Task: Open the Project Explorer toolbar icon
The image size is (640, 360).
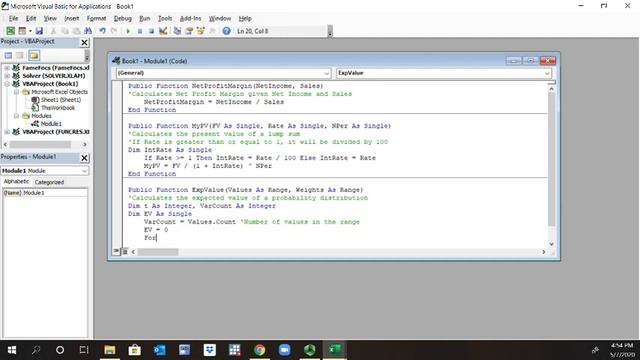Action: click(x=177, y=31)
